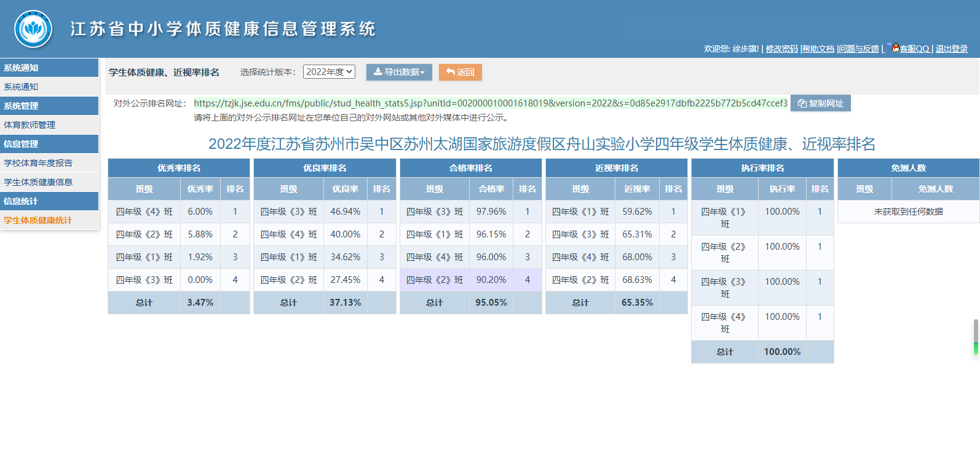Click the 96.00% pass rate cell
The width and height of the screenshot is (980, 465).
(491, 257)
